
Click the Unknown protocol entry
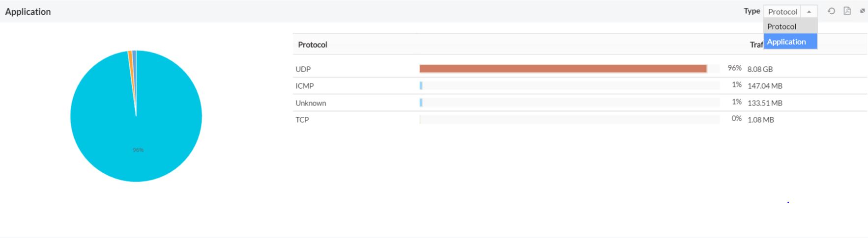coord(311,103)
